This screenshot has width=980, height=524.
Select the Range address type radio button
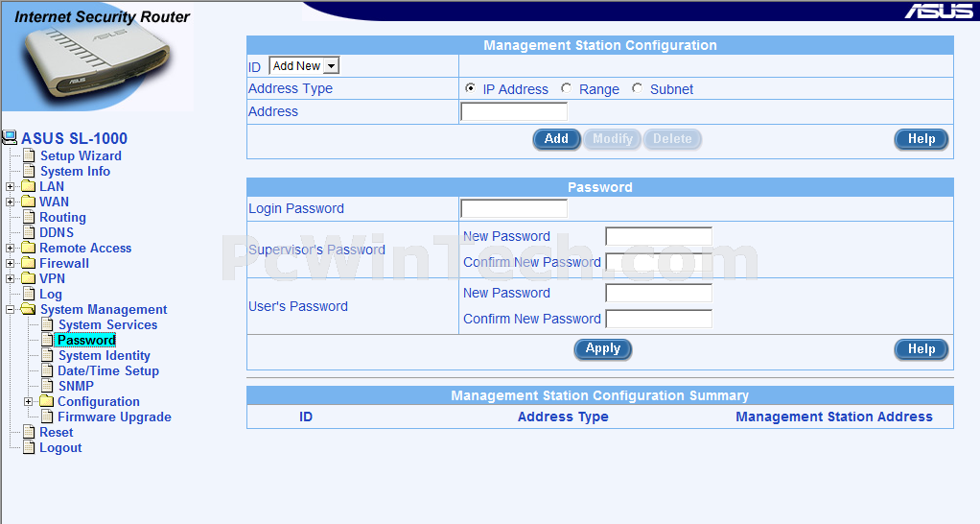coord(567,88)
